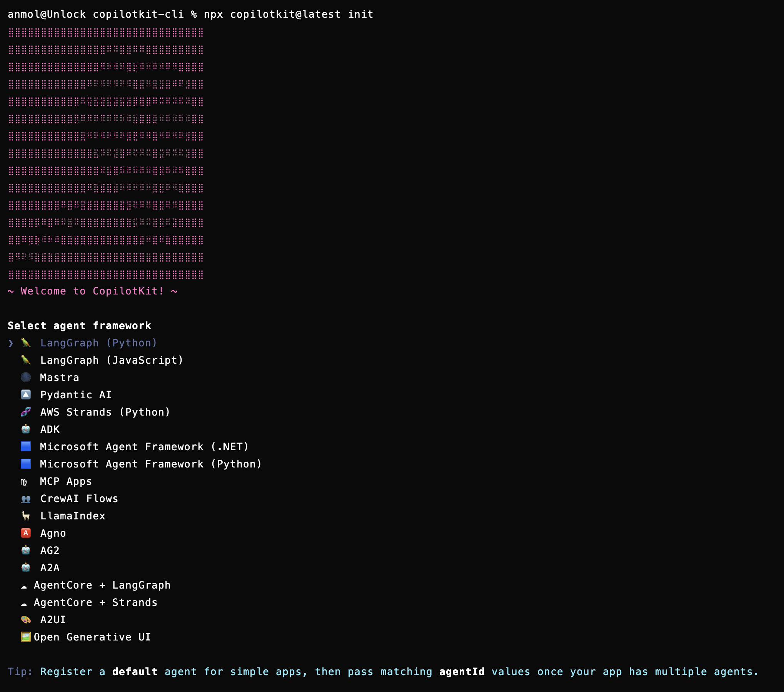Click the 'anmol@Unlock copilotkit-cli %' shell prompt
The height and width of the screenshot is (692, 784).
pyautogui.click(x=102, y=14)
